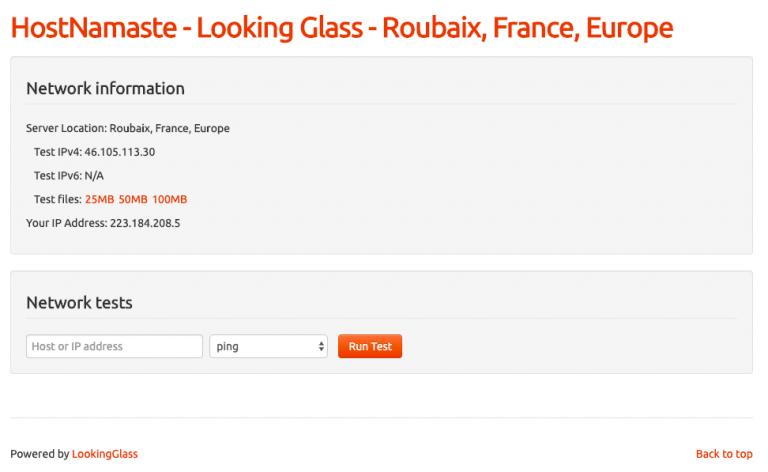Click the Server Location Roubaix line
Screen dimensions: 768x472
pyautogui.click(x=128, y=128)
